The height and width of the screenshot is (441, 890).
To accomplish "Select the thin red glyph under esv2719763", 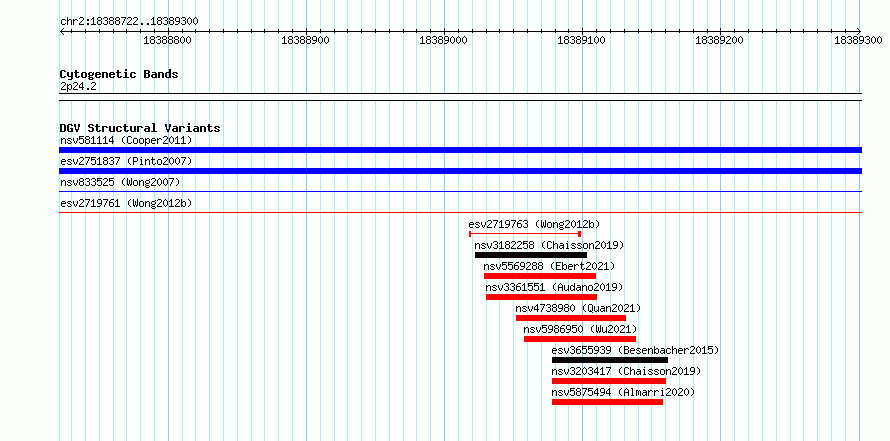I will click(525, 234).
